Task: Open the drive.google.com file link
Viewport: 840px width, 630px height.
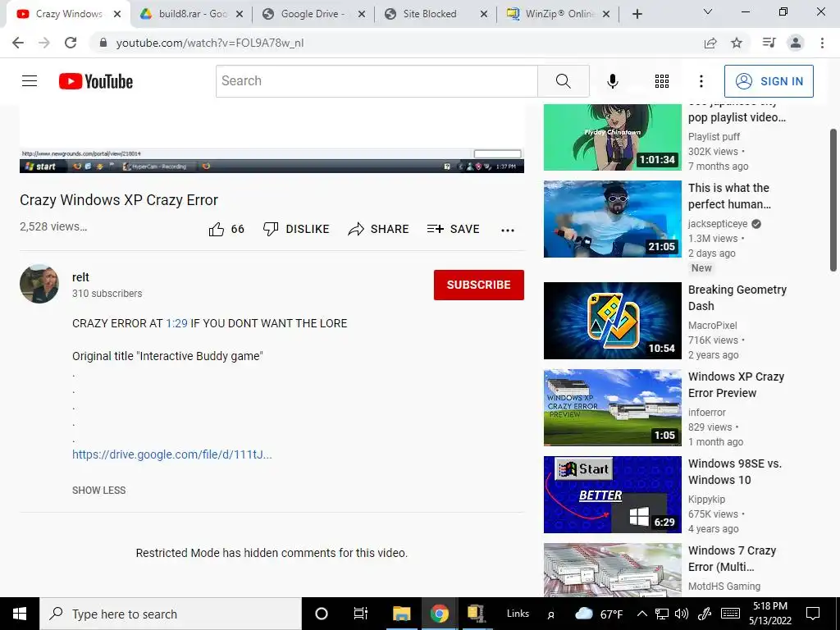Action: tap(172, 454)
